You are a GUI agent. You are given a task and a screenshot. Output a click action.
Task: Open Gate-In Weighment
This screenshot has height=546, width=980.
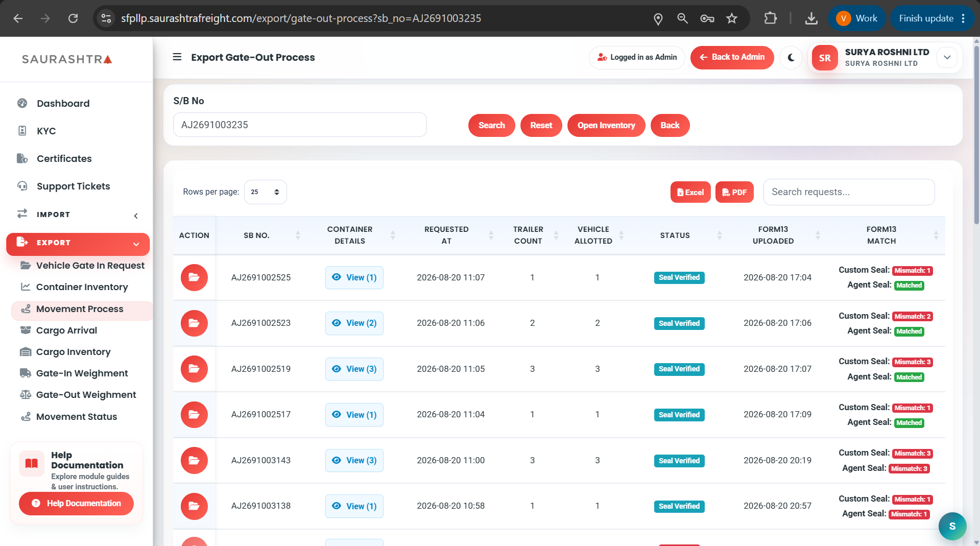pyautogui.click(x=82, y=373)
